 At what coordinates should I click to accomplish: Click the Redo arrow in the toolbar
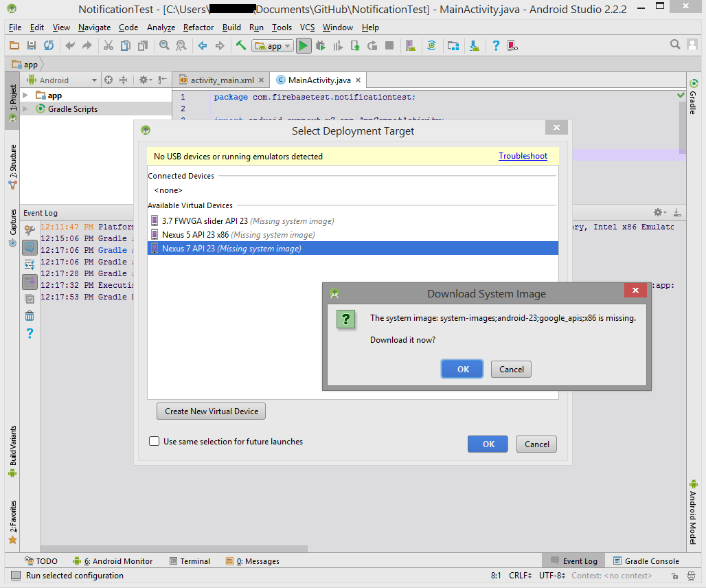tap(87, 45)
